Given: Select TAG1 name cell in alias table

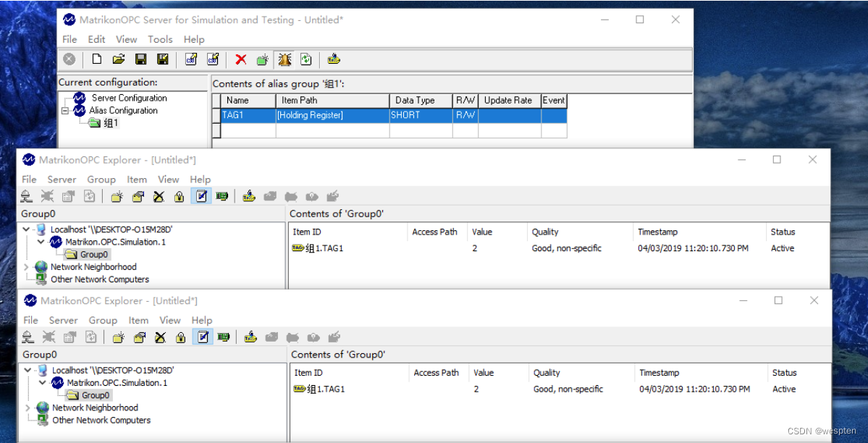Looking at the screenshot, I should (x=248, y=115).
